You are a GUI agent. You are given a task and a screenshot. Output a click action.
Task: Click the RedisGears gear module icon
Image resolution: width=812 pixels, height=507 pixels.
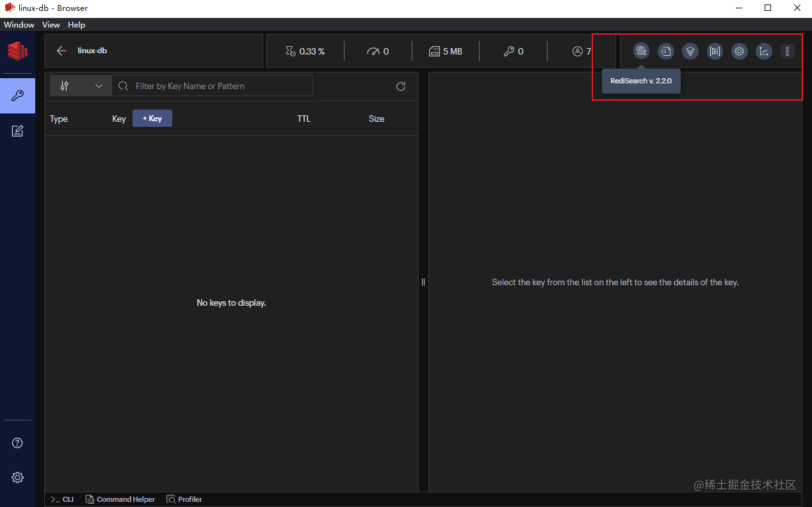[x=740, y=51]
